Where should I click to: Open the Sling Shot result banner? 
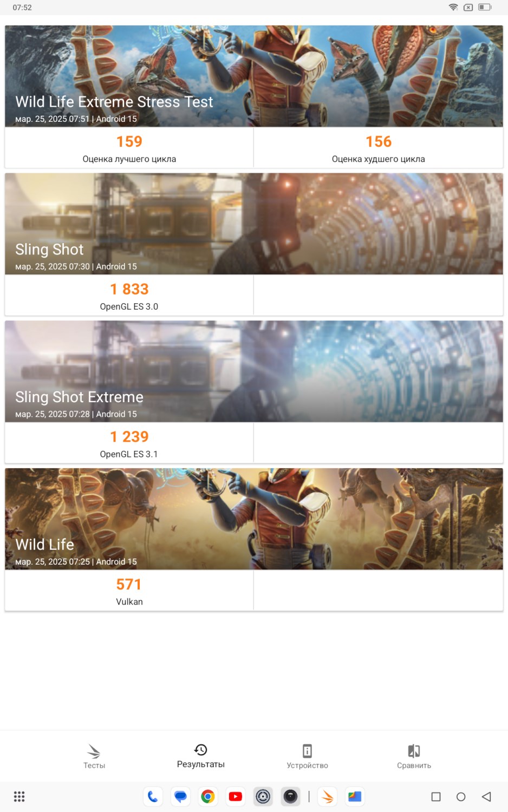click(x=254, y=224)
